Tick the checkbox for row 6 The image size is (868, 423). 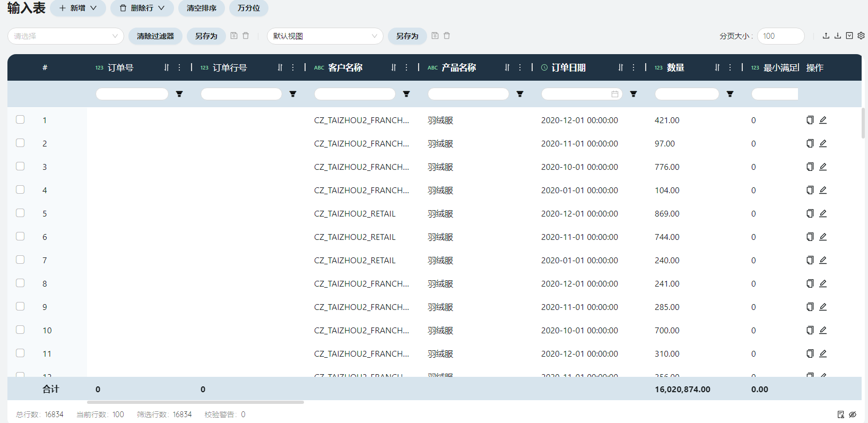pos(20,236)
